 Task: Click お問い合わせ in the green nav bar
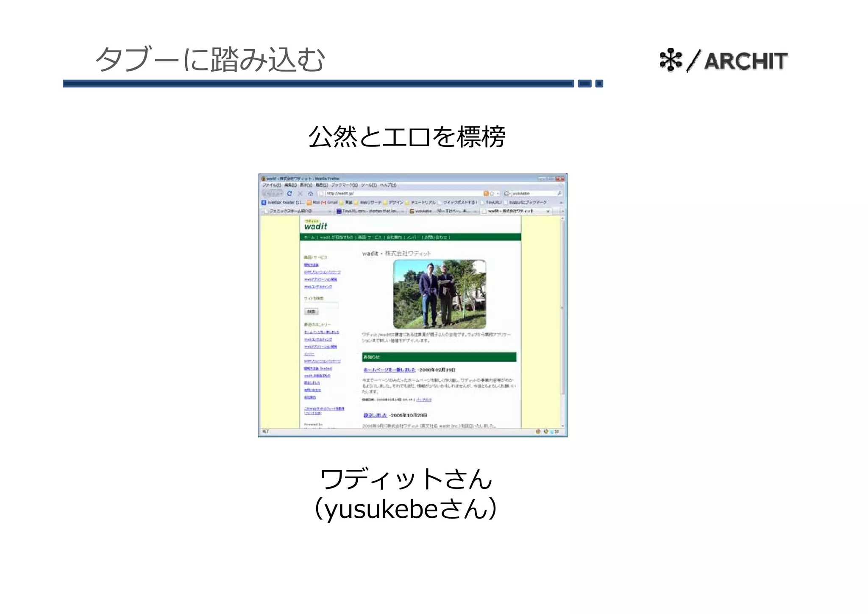436,237
